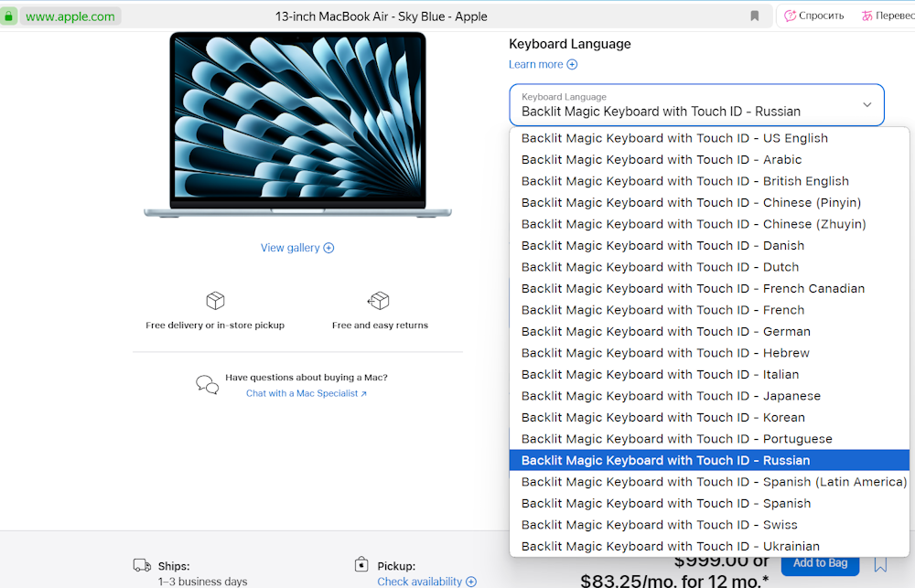Click the 'Free delivery or in-store pickup' text
The image size is (915, 588).
(x=215, y=326)
